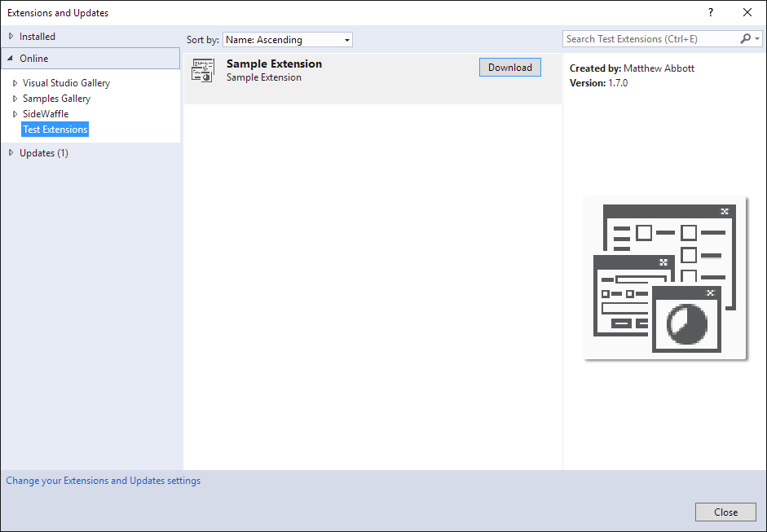Viewport: 767px width, 532px height.
Task: Select the Samples Gallery item
Action: (x=56, y=99)
